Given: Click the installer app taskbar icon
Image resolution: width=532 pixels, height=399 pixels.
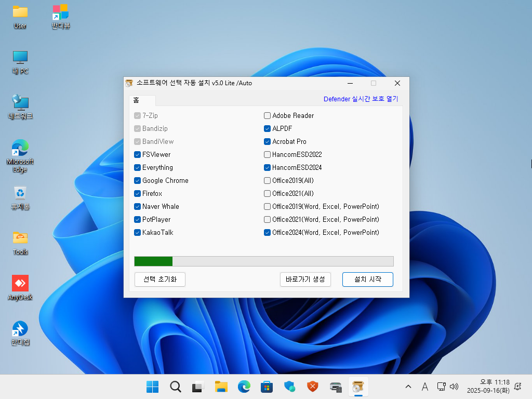Looking at the screenshot, I should [358, 387].
